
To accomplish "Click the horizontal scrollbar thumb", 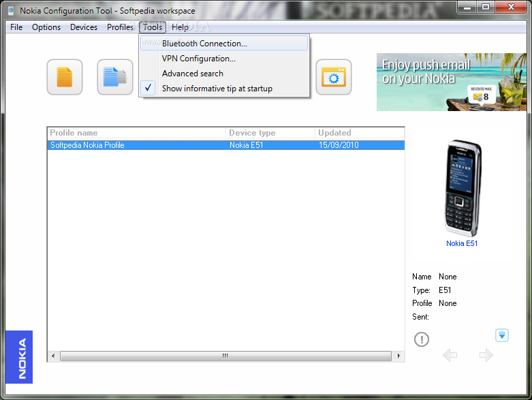I will point(225,356).
